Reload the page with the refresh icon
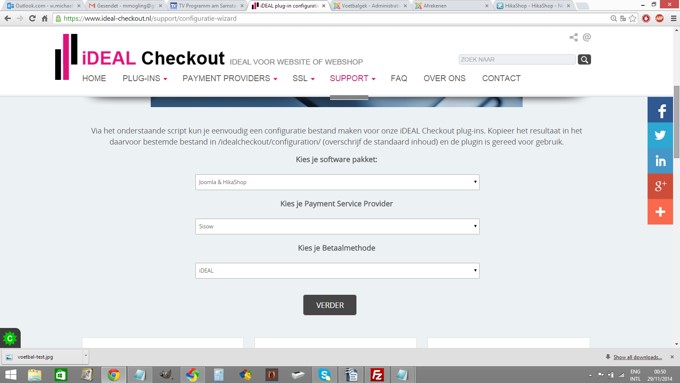 click(x=32, y=19)
